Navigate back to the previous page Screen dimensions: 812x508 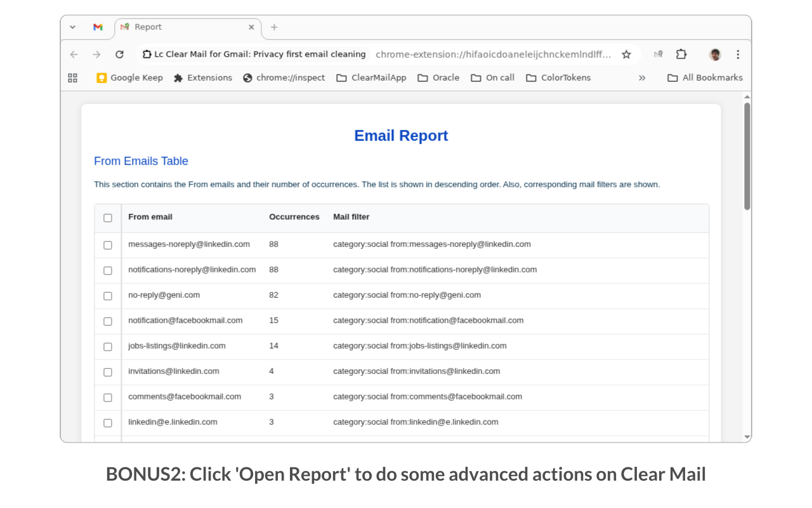(74, 55)
